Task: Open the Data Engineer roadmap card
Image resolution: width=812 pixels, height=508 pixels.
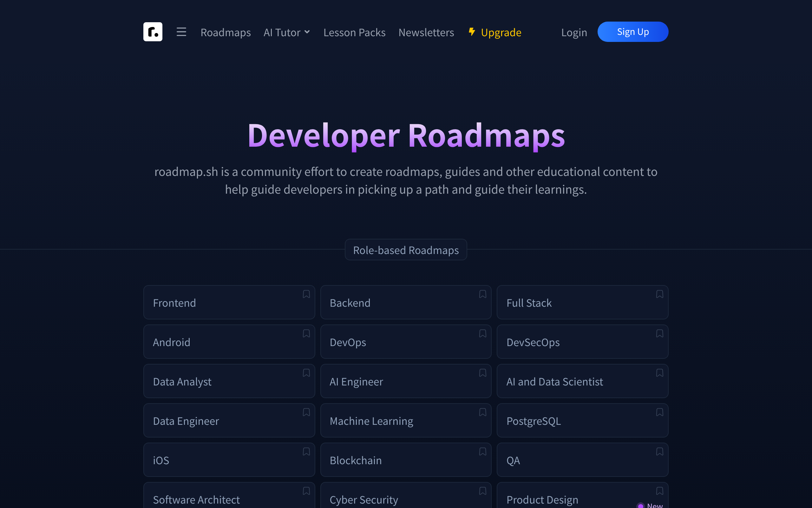Action: (x=229, y=420)
